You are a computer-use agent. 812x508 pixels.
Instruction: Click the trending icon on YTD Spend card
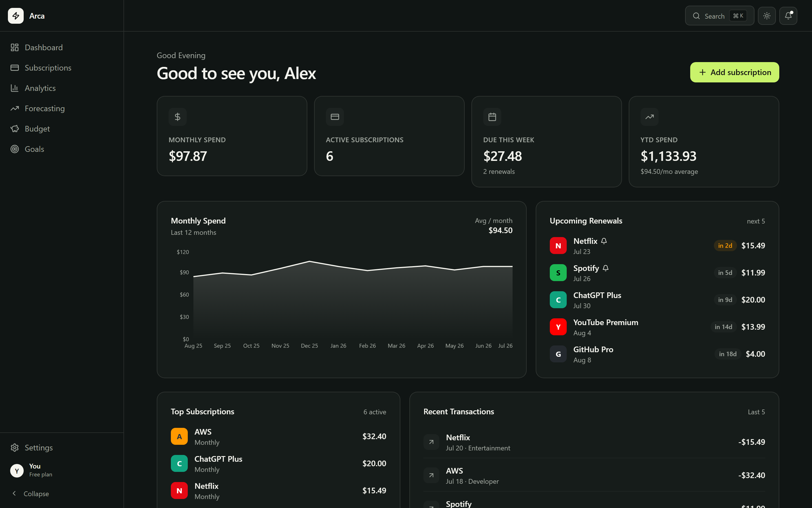click(650, 117)
